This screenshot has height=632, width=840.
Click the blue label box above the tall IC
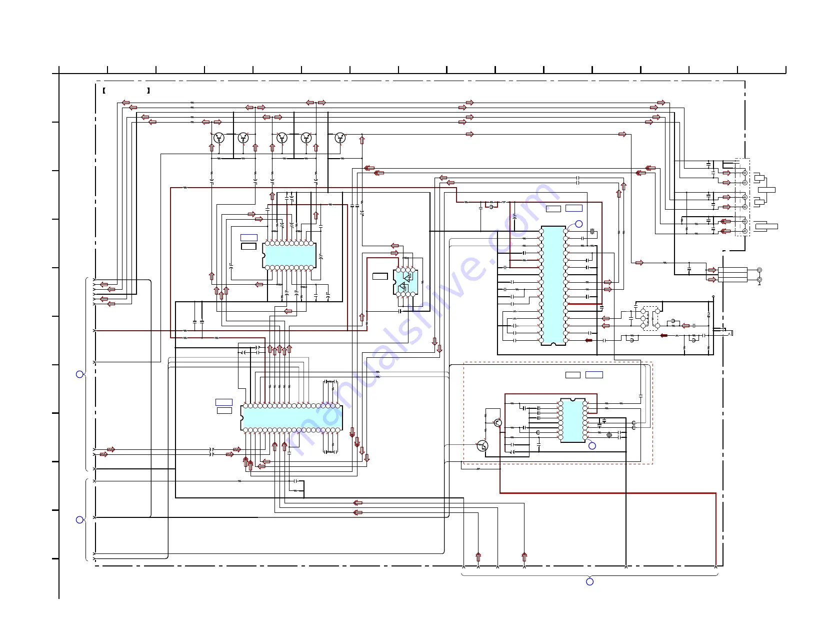click(574, 208)
